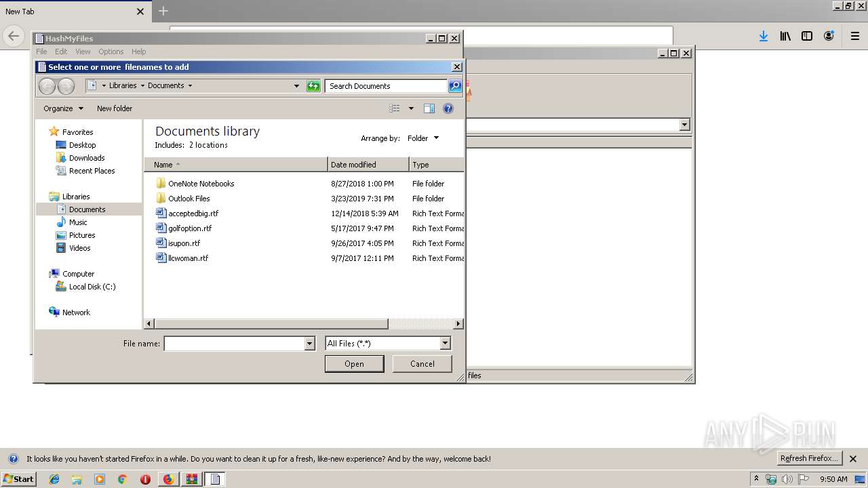Click the search magnifier icon
This screenshot has width=868, height=488.
pyautogui.click(x=455, y=86)
